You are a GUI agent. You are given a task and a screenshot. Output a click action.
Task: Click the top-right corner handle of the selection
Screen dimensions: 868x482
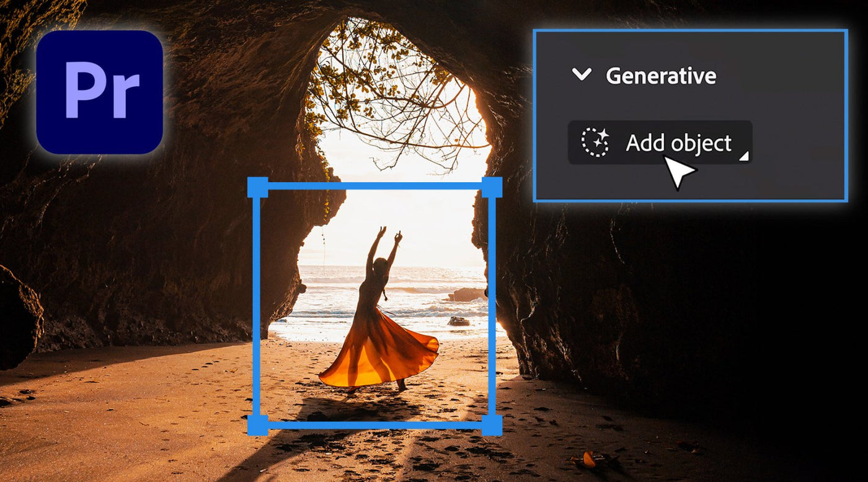click(x=493, y=186)
